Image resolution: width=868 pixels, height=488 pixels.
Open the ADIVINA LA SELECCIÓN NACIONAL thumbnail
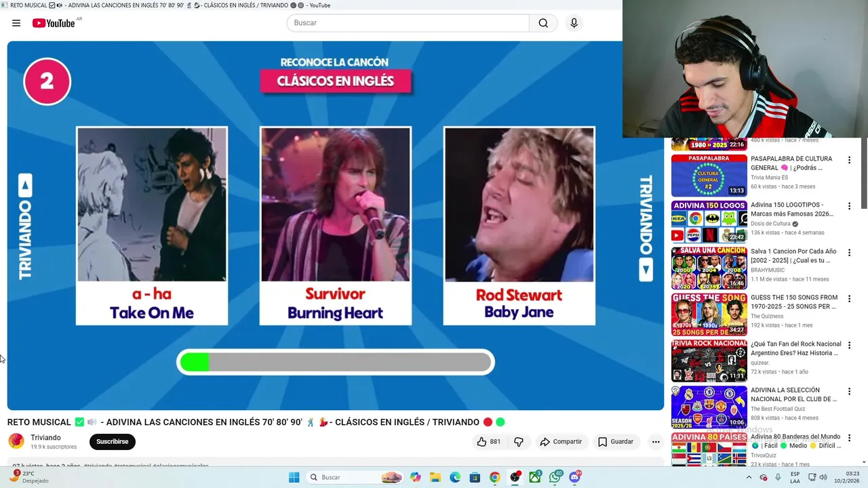click(709, 407)
